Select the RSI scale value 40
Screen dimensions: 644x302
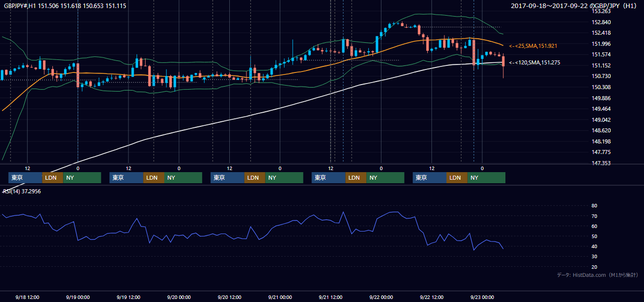coord(595,246)
